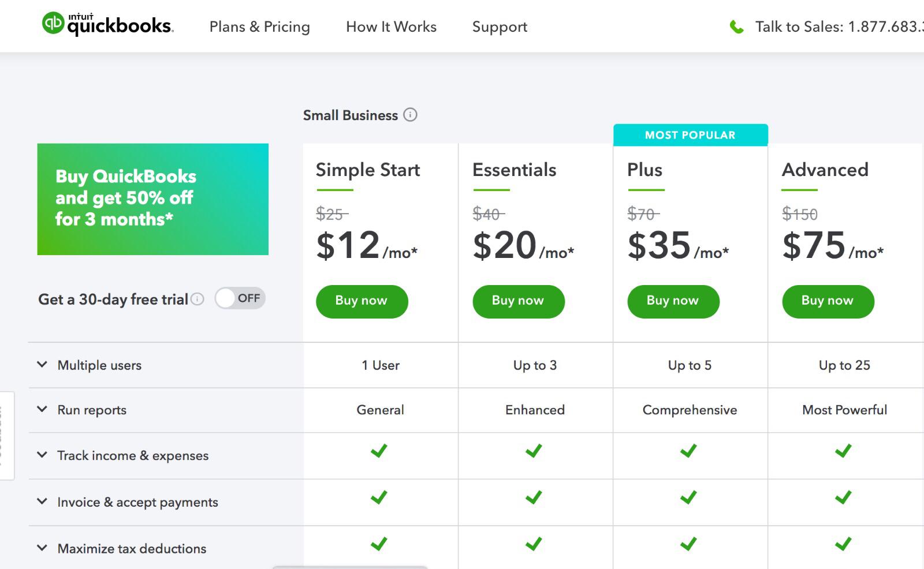Click the green phone icon
This screenshot has height=569, width=924.
click(x=736, y=27)
